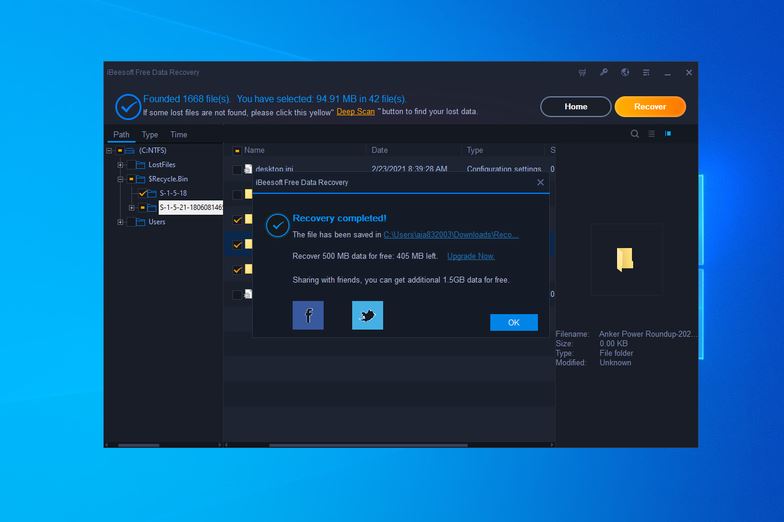Screen dimensions: 784x522
Task: Click the S-1-5-18 folder icon
Action: [152, 193]
